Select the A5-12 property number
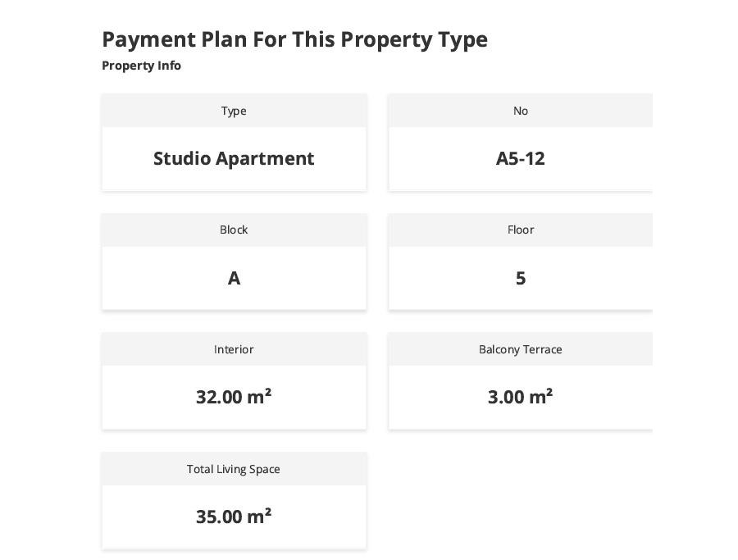This screenshot has height=560, width=738. pyautogui.click(x=521, y=158)
